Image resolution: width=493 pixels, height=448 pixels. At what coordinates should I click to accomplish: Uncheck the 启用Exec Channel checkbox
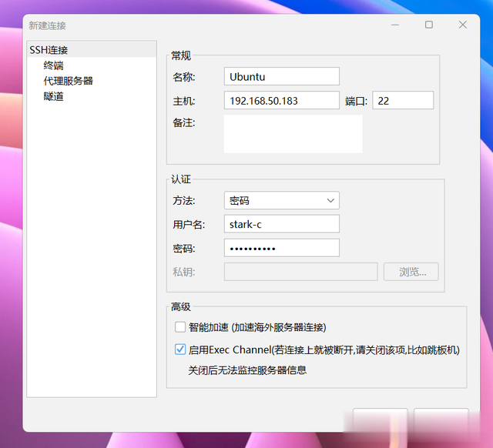tap(180, 349)
